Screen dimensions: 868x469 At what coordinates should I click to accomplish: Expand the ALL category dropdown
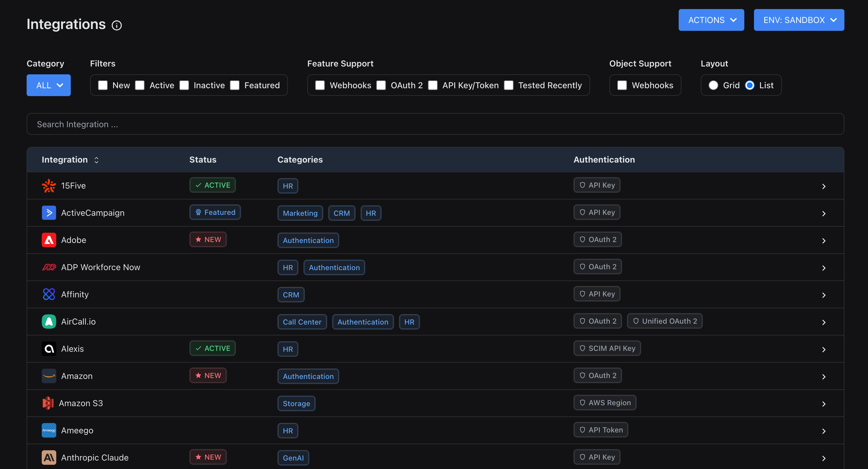pos(48,85)
